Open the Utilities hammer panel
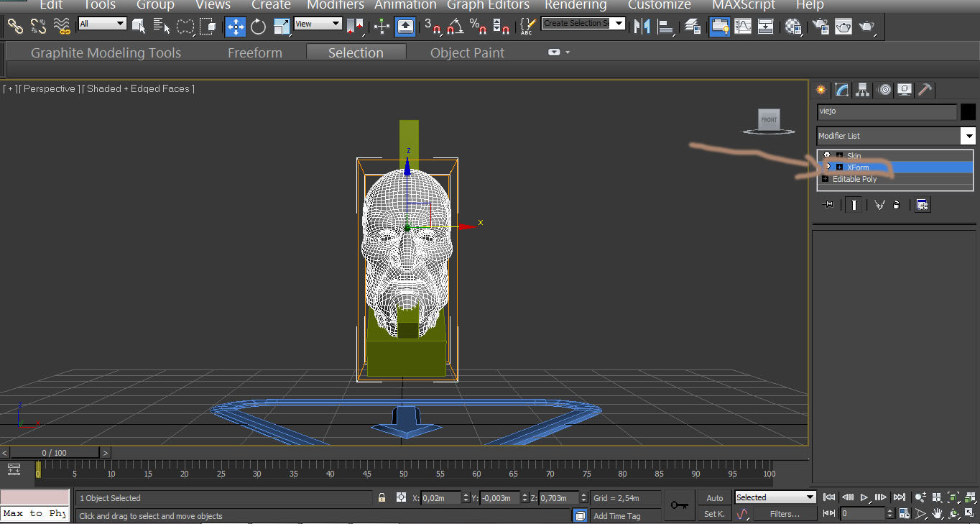Viewport: 980px width, 524px height. coord(925,90)
